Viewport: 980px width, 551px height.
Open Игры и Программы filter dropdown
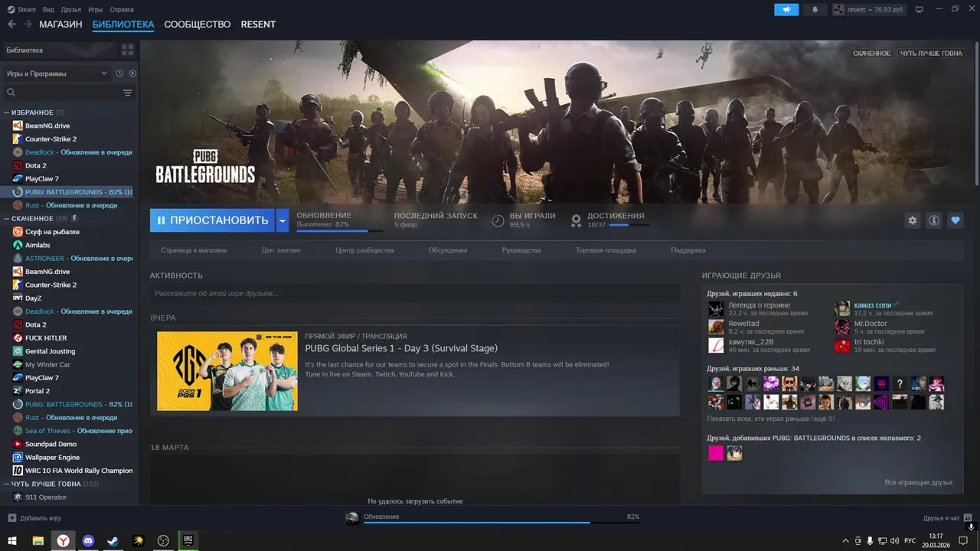[57, 73]
